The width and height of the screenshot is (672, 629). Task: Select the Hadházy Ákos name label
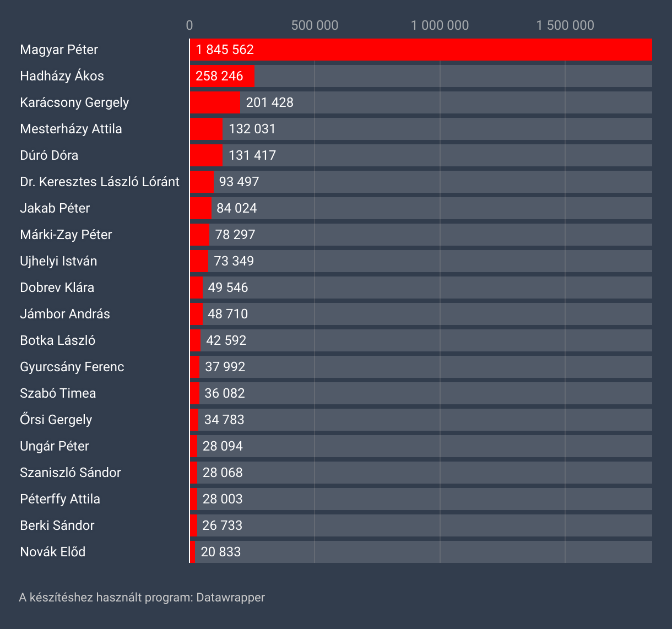[x=62, y=76]
